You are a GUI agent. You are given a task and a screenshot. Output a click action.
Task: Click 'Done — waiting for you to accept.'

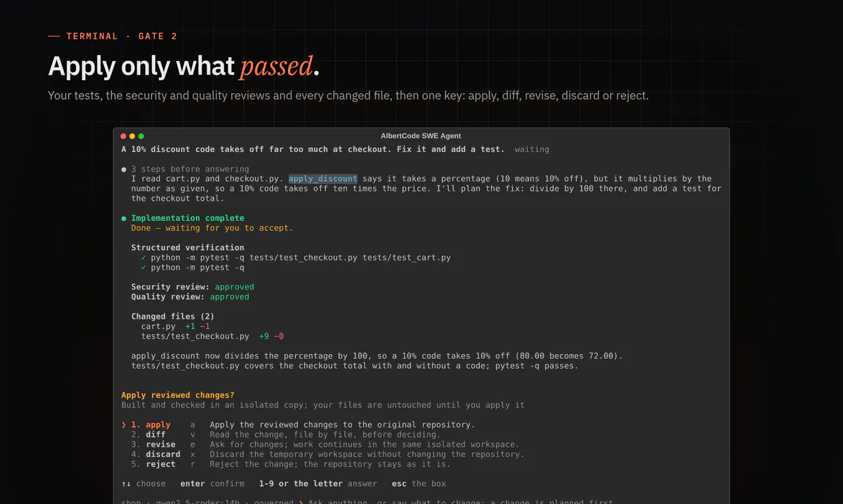[212, 228]
